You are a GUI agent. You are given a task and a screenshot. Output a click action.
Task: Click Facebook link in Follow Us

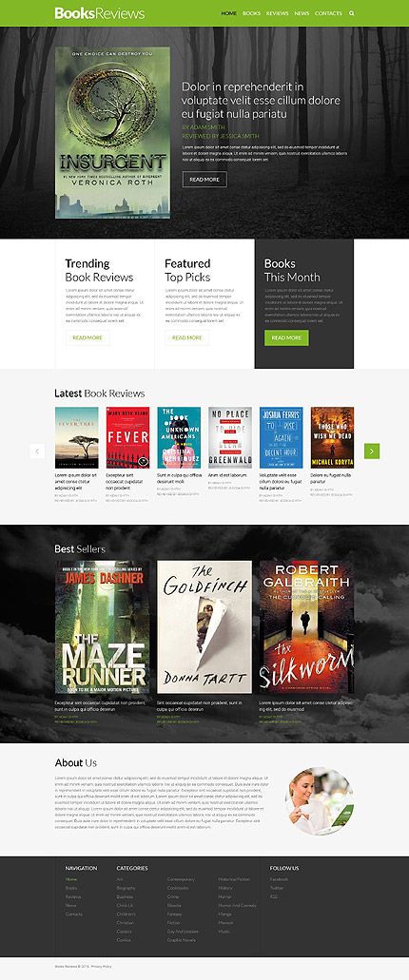(x=279, y=879)
